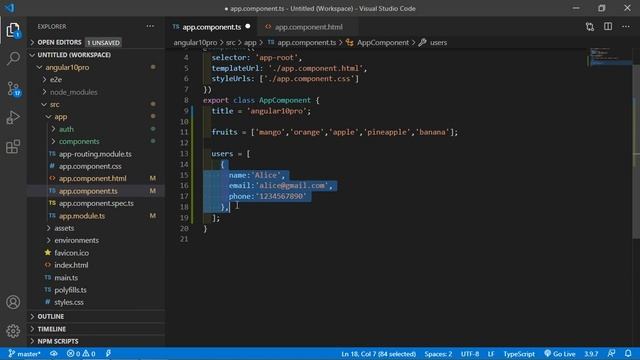Click the VS Code logo menu icon
This screenshot has width=640, height=360.
(x=9, y=8)
